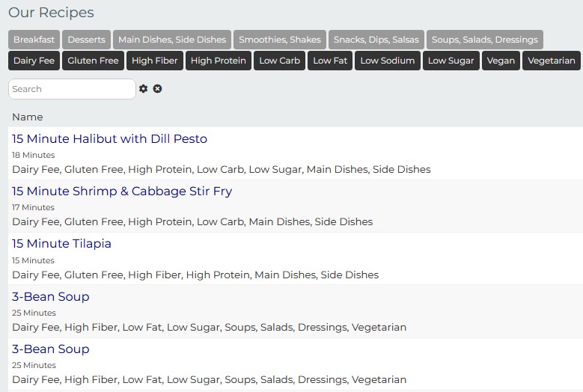Toggle the Vegetarian tag filter
This screenshot has height=392, width=583.
pyautogui.click(x=551, y=61)
